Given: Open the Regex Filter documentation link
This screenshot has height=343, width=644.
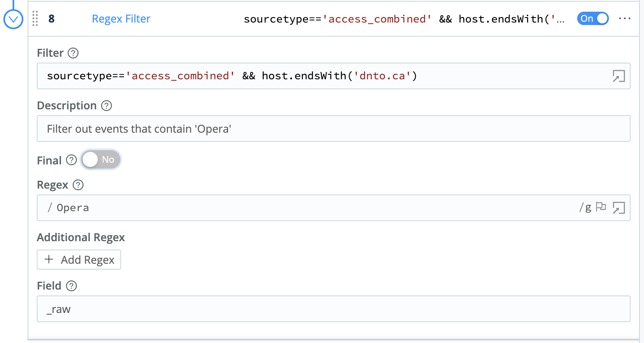Looking at the screenshot, I should pos(121,18).
